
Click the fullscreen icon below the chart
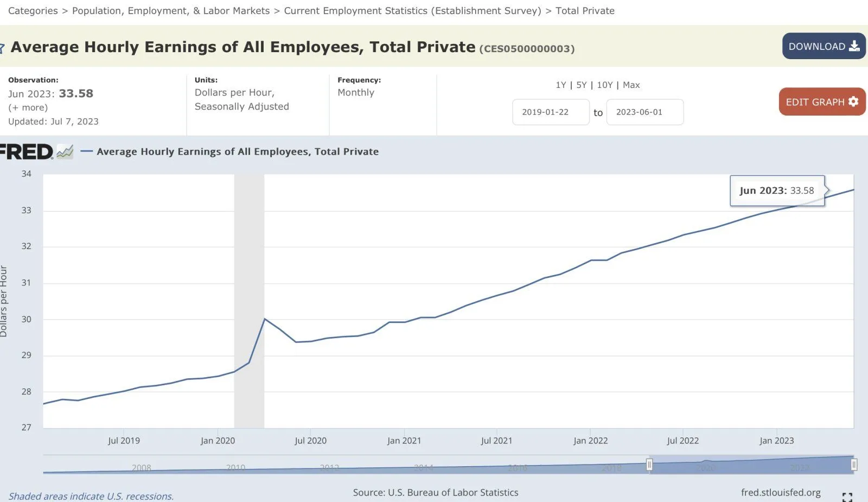(x=847, y=497)
